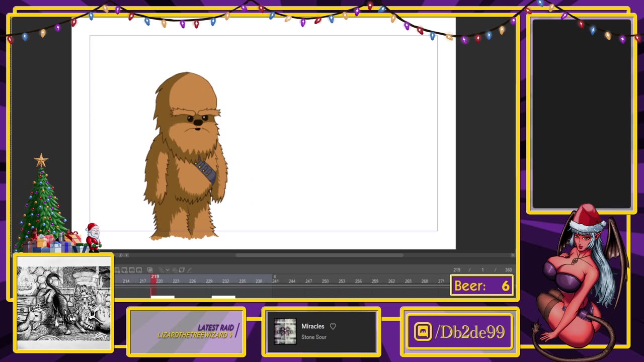Screen dimensions: 644x362
Task: Click the right arrow of the canvas scrollbar
Action: pyautogui.click(x=513, y=255)
